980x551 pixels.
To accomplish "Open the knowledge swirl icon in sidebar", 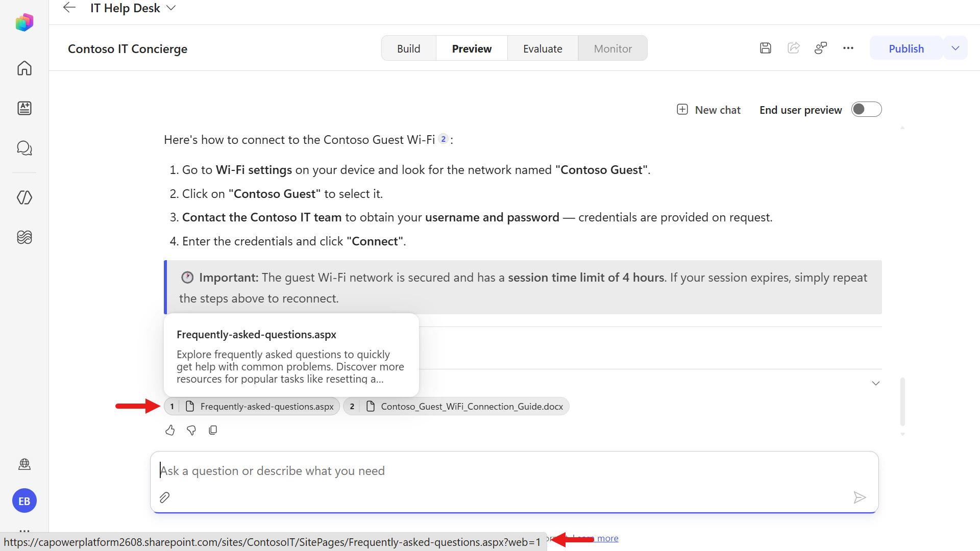I will (24, 237).
